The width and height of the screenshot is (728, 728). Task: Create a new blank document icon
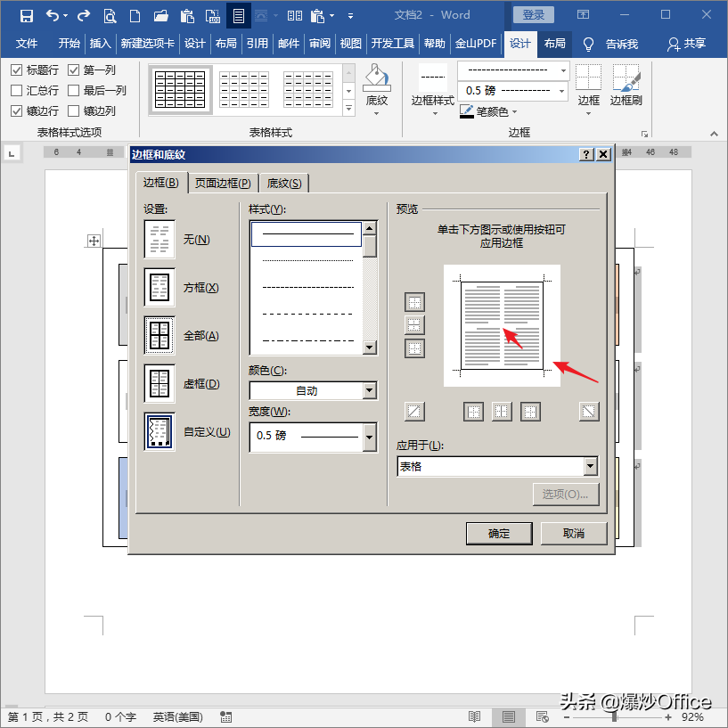tap(135, 16)
